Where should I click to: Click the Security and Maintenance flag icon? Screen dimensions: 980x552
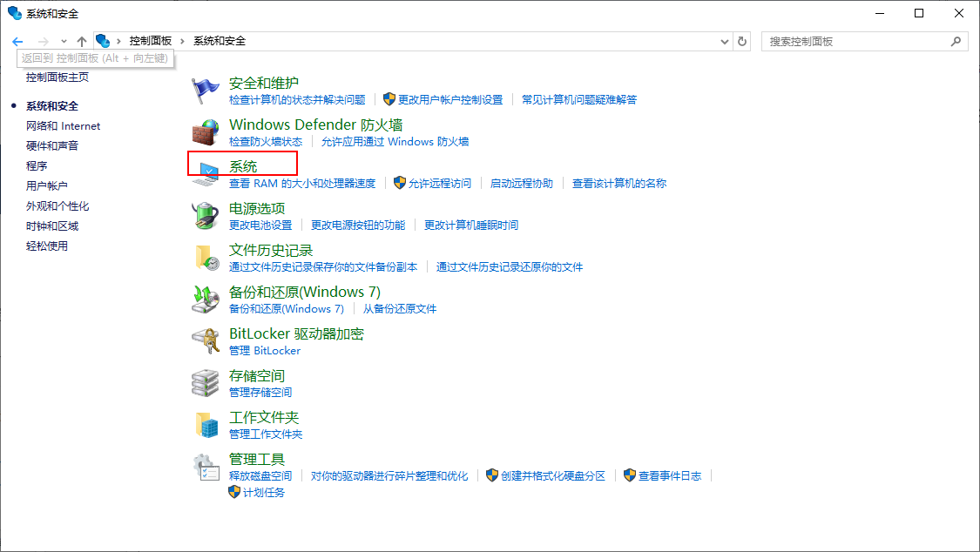pyautogui.click(x=205, y=91)
